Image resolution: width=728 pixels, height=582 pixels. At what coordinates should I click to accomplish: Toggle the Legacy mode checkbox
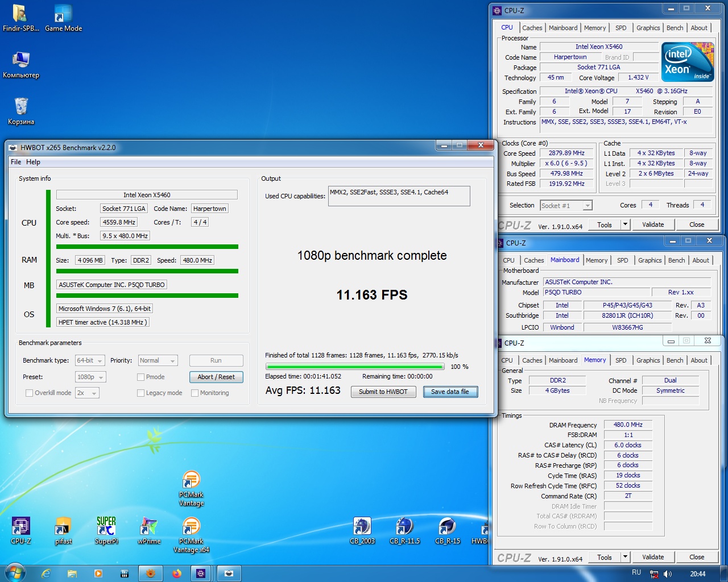click(140, 393)
